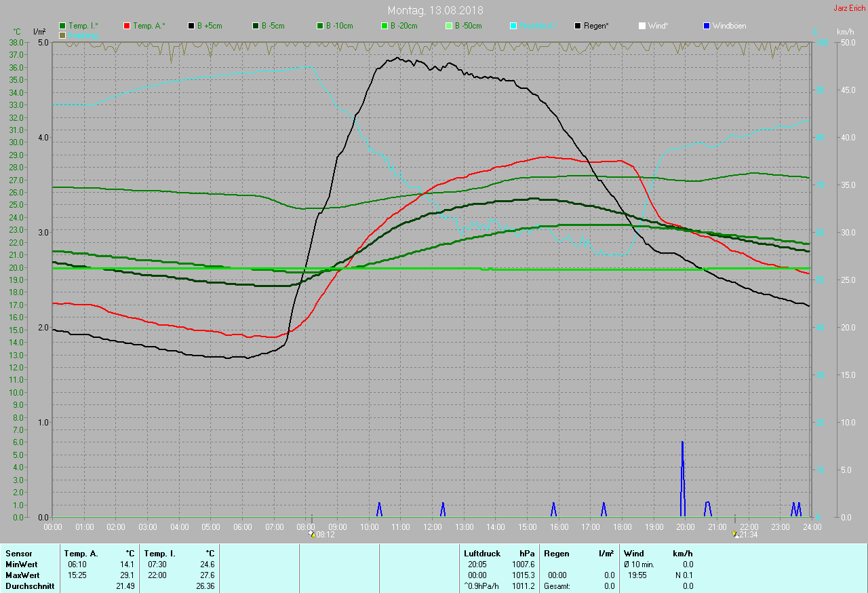The image size is (868, 593).
Task: Click the Temp. A.* legend label
Action: pos(149,26)
